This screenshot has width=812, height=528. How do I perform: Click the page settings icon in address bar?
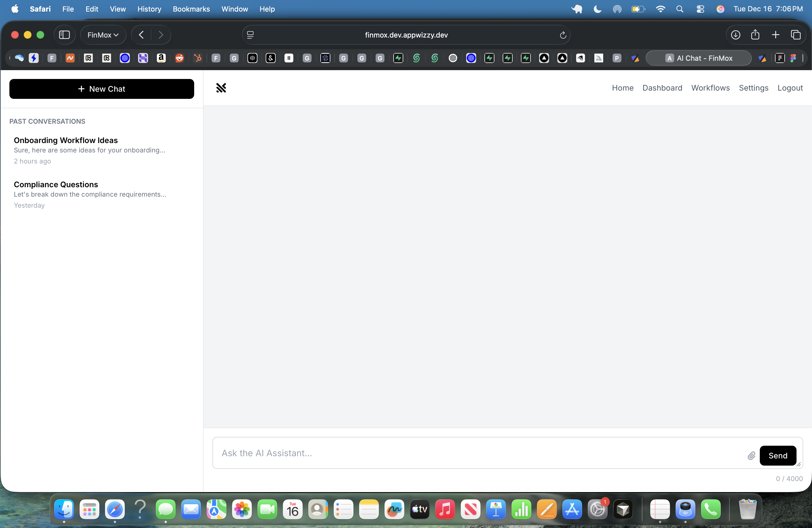point(250,35)
